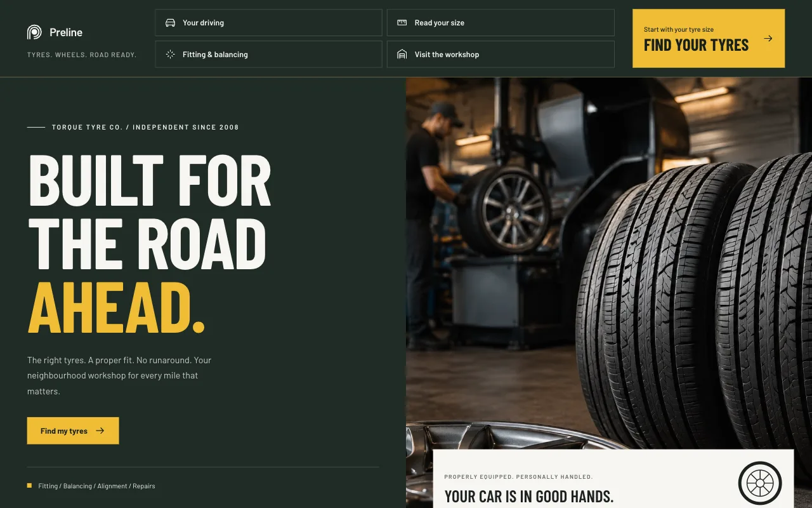Open the Your driving menu item
Viewport: 812px width, 508px height.
pos(268,23)
